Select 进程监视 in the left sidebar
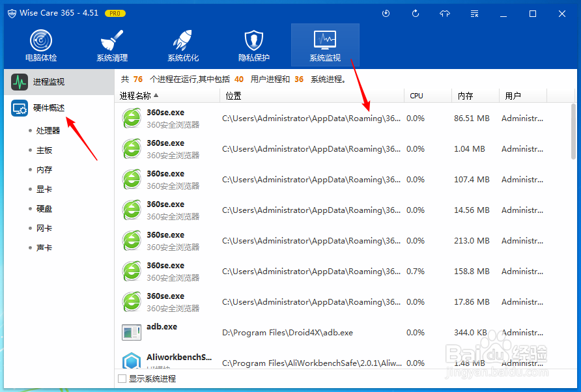581x392 pixels. [x=59, y=82]
